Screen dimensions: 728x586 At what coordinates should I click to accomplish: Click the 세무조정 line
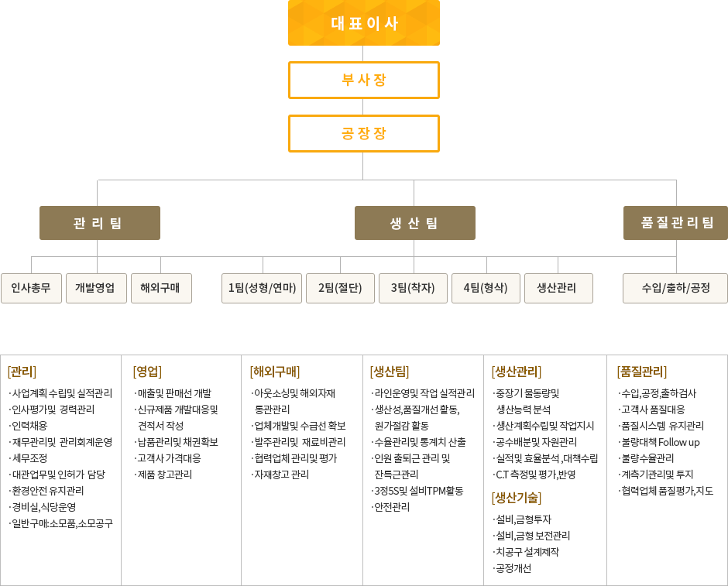[28, 458]
